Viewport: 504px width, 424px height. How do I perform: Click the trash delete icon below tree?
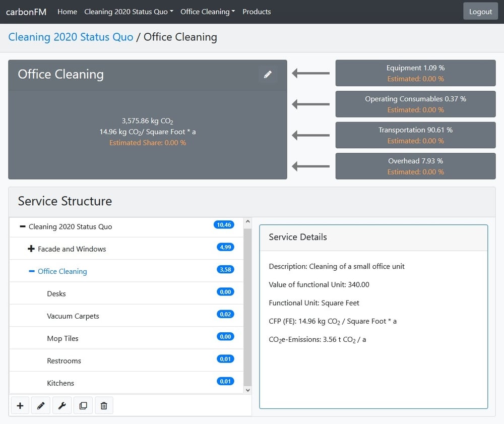click(x=104, y=405)
